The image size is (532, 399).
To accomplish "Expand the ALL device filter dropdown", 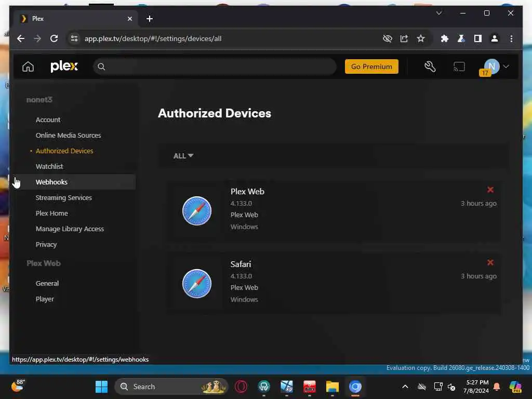I will pos(183,156).
